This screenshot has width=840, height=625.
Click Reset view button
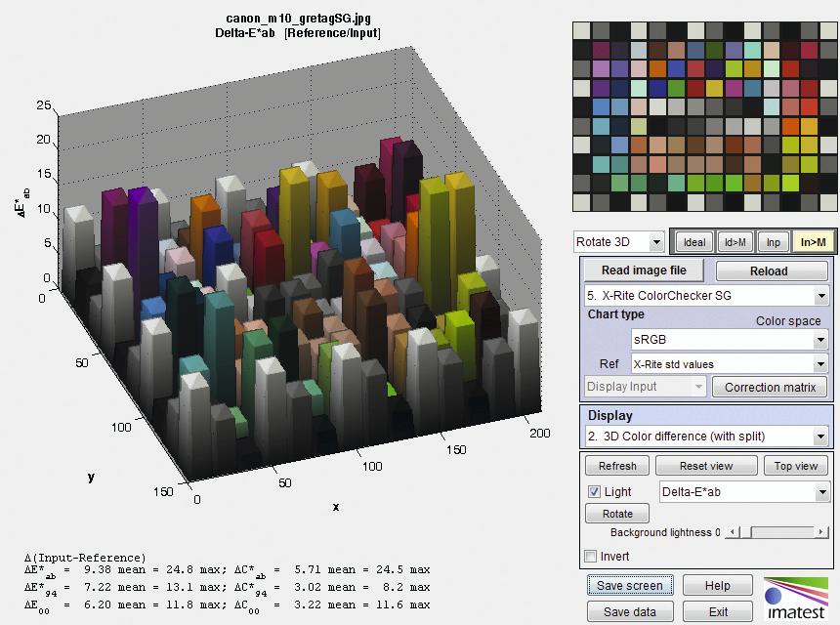[x=706, y=466]
